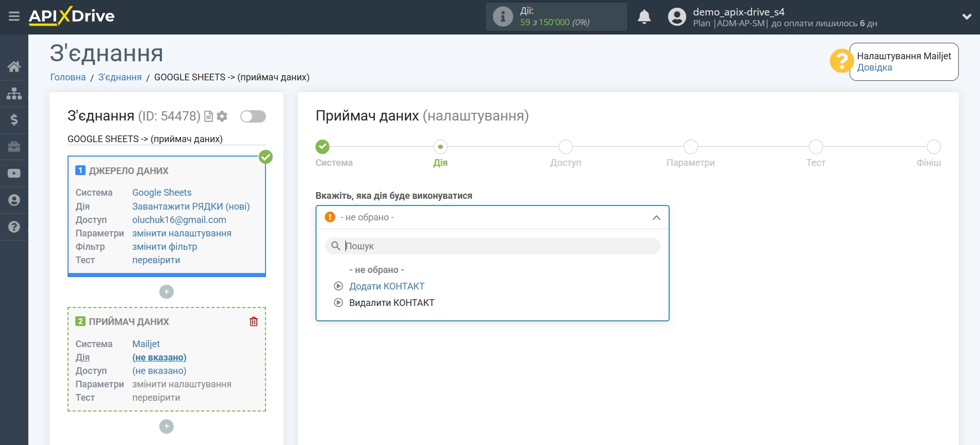
Task: Open the billing dollar icon in the sidebar
Action: pyautogui.click(x=14, y=120)
